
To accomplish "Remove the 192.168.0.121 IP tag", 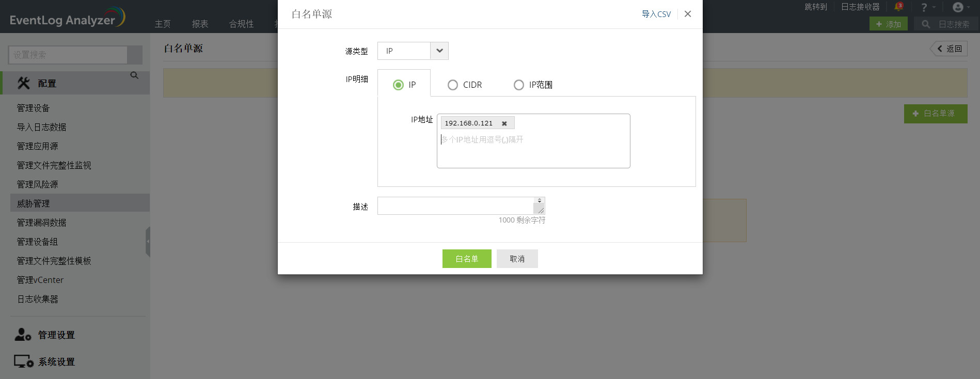I will point(504,123).
